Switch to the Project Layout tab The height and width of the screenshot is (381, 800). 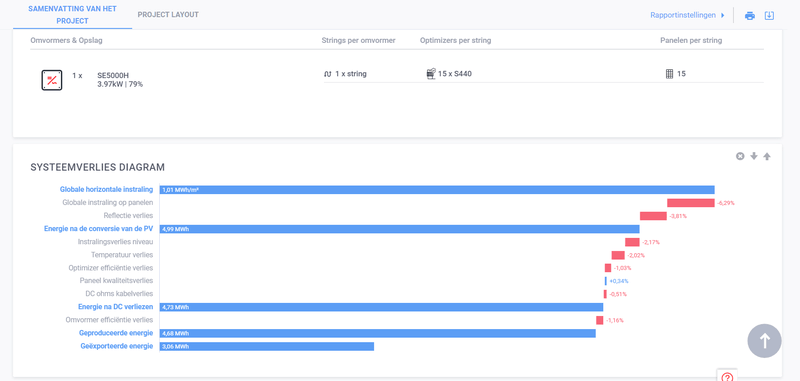point(168,15)
